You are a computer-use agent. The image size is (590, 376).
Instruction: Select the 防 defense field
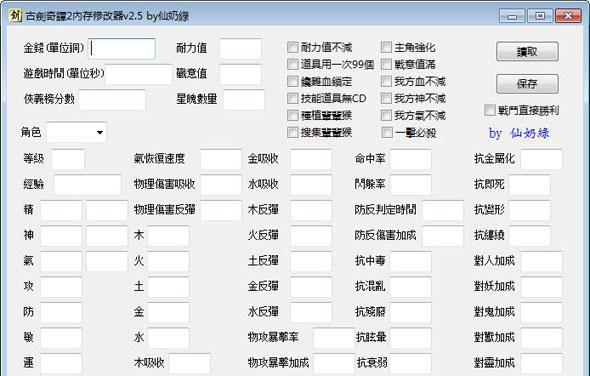point(61,312)
